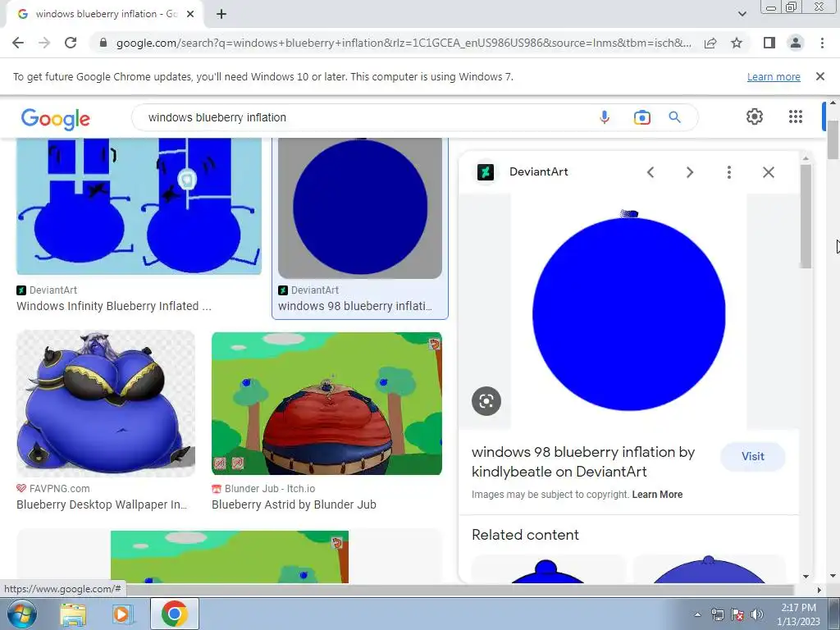Click the page vertical scrollbar thumb
The image size is (840, 630).
coord(833,140)
